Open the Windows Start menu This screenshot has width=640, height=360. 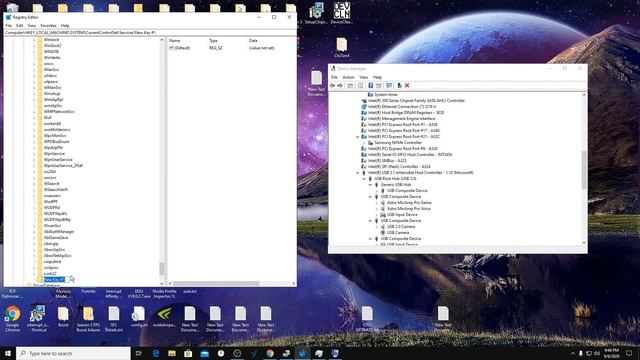coord(8,353)
